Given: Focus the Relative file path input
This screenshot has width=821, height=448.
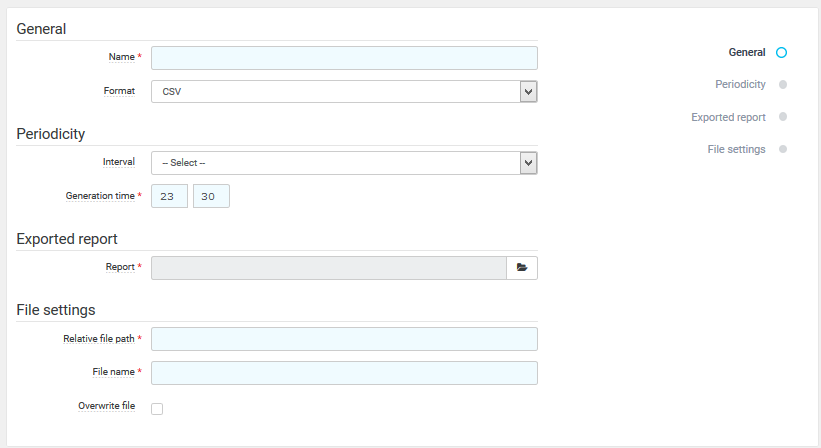Looking at the screenshot, I should point(344,339).
